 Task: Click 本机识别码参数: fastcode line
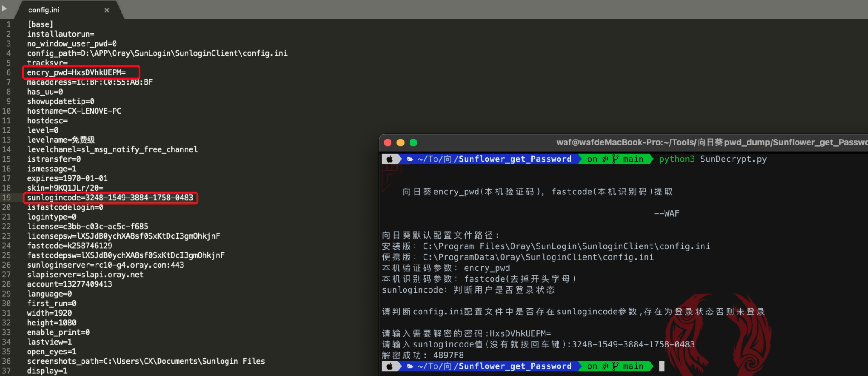[479, 279]
